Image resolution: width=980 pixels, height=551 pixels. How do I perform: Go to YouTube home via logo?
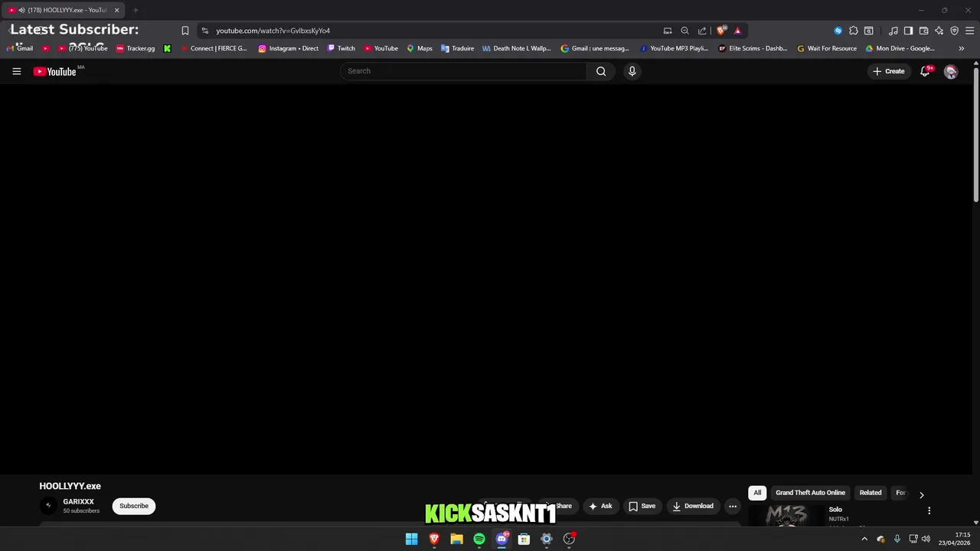pos(54,71)
